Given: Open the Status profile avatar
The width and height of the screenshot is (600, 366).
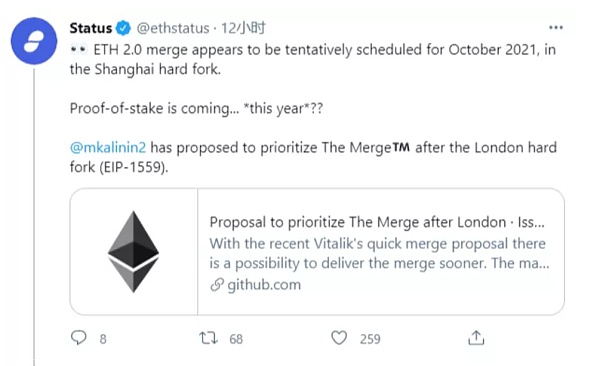Looking at the screenshot, I should [34, 41].
